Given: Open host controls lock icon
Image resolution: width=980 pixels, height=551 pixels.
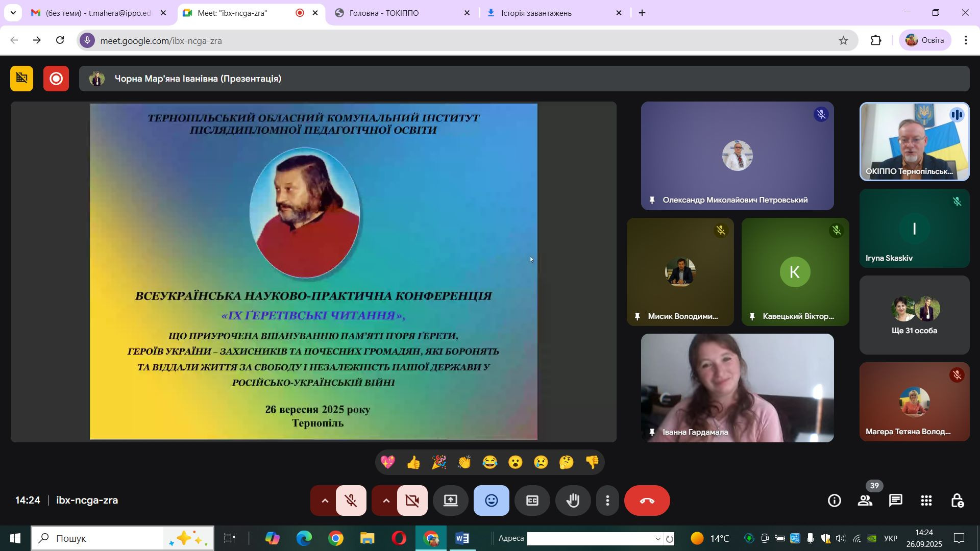Looking at the screenshot, I should pos(957,501).
